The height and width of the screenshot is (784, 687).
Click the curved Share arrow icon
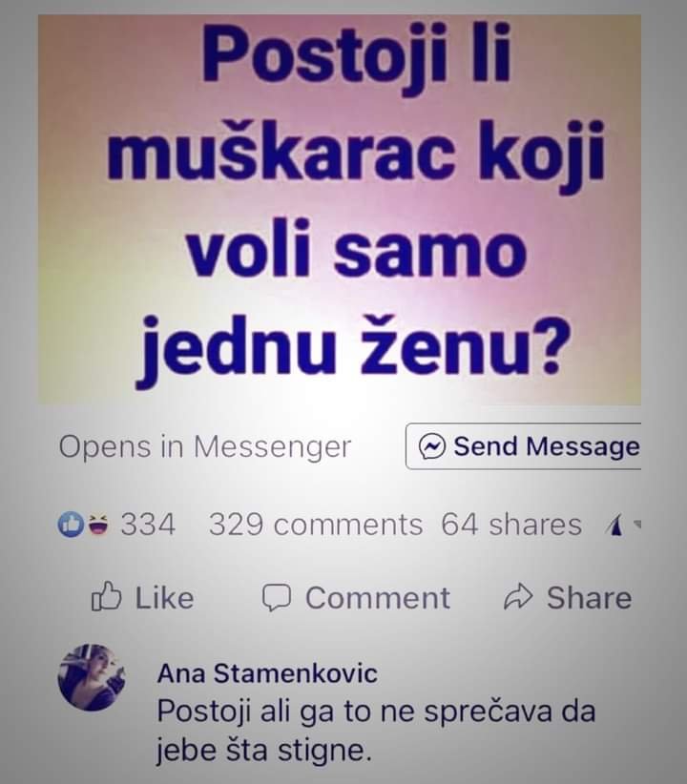coord(518,596)
